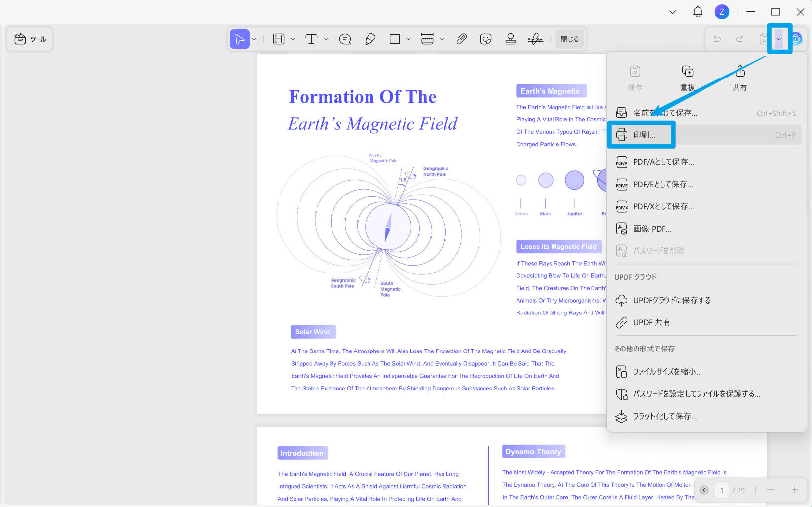Click the zoom in plus button

tap(795, 490)
